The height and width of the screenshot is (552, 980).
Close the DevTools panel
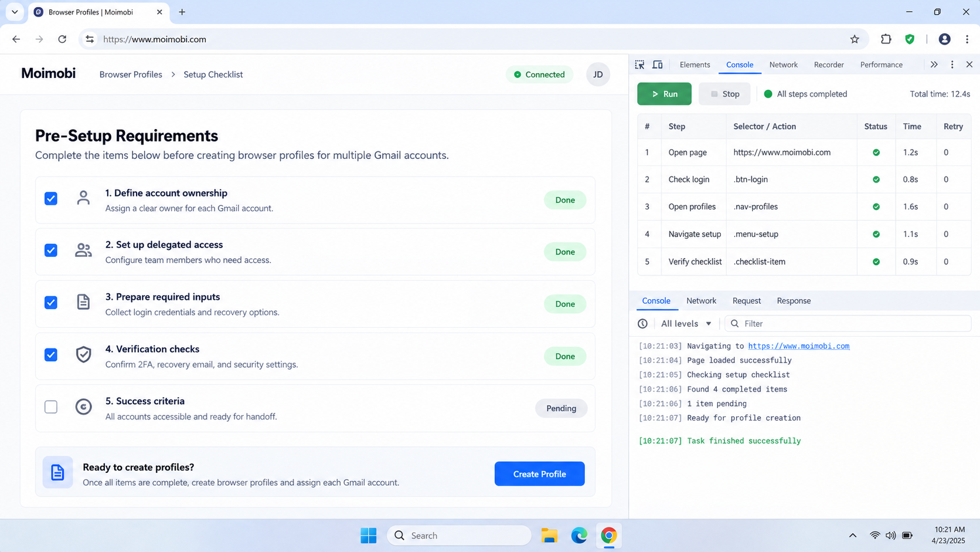pyautogui.click(x=969, y=65)
